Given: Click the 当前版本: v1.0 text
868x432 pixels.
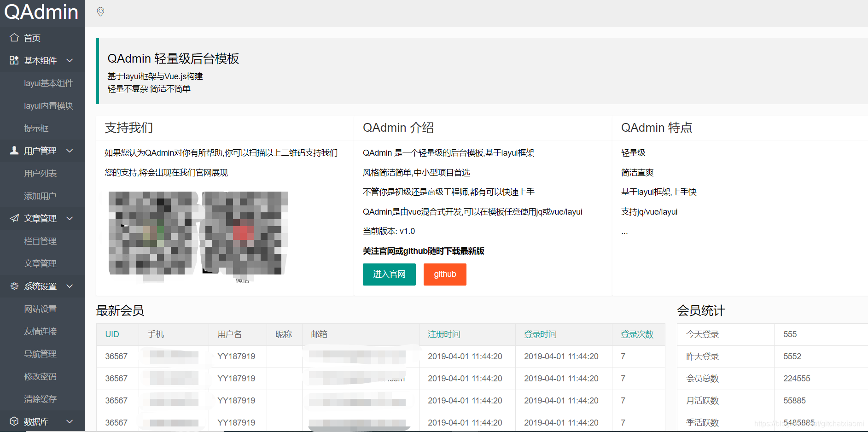Looking at the screenshot, I should tap(389, 231).
